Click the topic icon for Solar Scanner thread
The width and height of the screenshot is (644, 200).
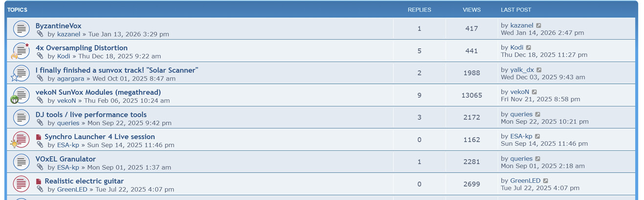point(21,74)
